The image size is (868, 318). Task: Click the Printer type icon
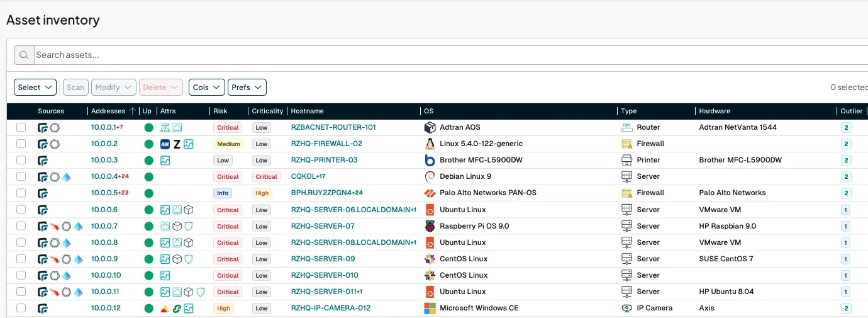pos(626,160)
